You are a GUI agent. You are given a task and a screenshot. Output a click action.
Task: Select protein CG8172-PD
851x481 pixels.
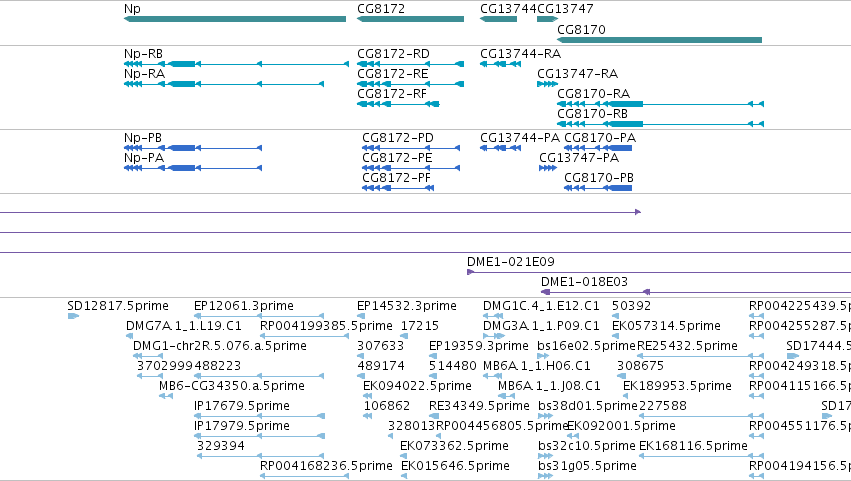[x=398, y=138]
